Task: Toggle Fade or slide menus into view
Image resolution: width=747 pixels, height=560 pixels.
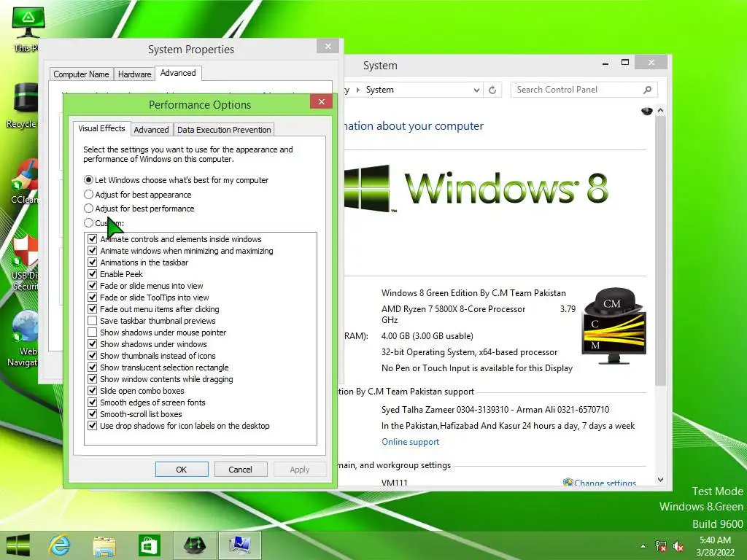Action: point(93,286)
